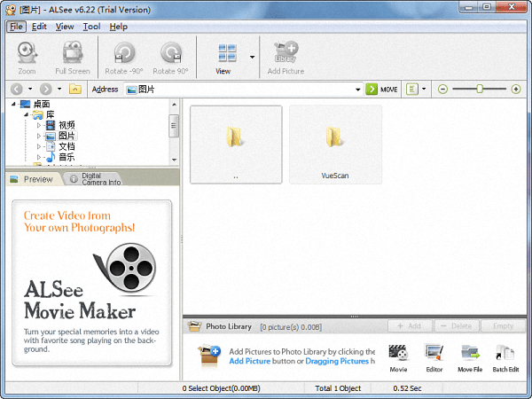
Task: Select 图片 in the folder tree
Action: pyautogui.click(x=66, y=136)
